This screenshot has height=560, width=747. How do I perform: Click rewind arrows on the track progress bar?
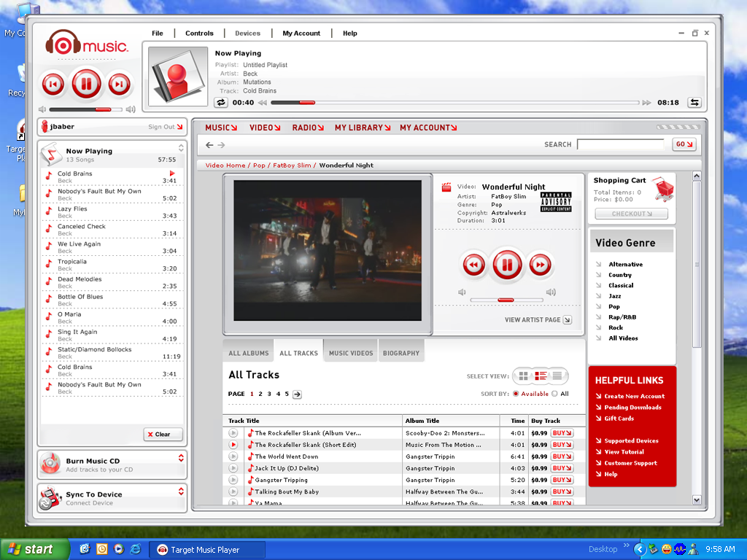(x=263, y=102)
